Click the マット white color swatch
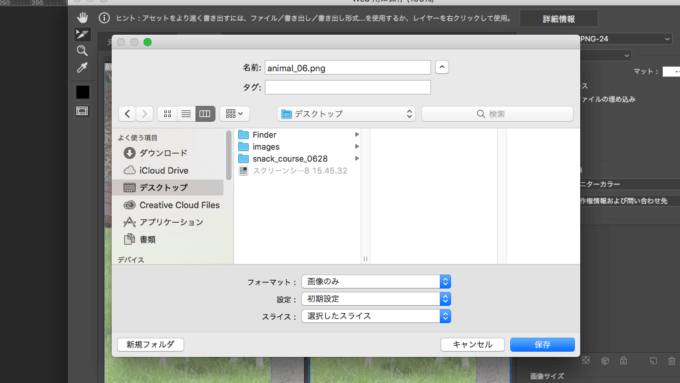Screen dimensions: 680x383 671,72
